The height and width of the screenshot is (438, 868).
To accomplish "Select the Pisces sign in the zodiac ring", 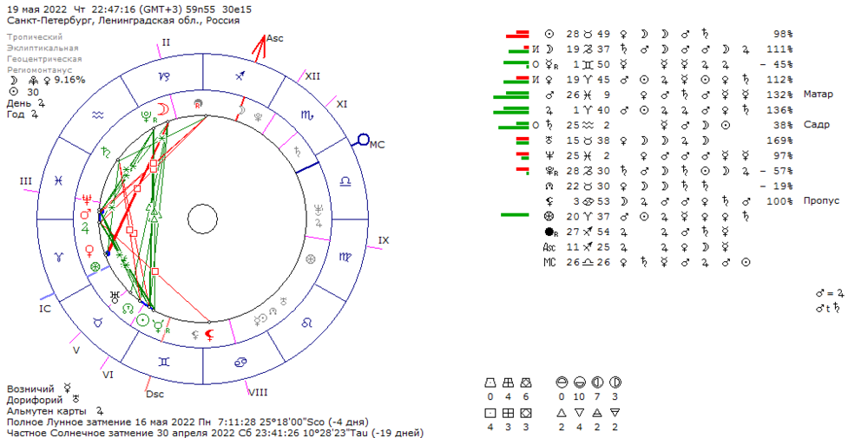I will pyautogui.click(x=59, y=180).
